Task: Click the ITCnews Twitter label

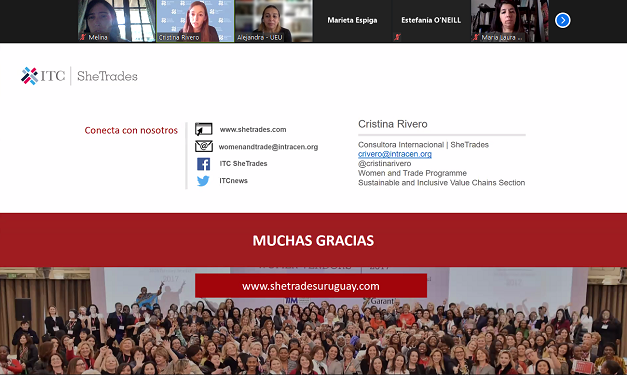Action: point(234,181)
